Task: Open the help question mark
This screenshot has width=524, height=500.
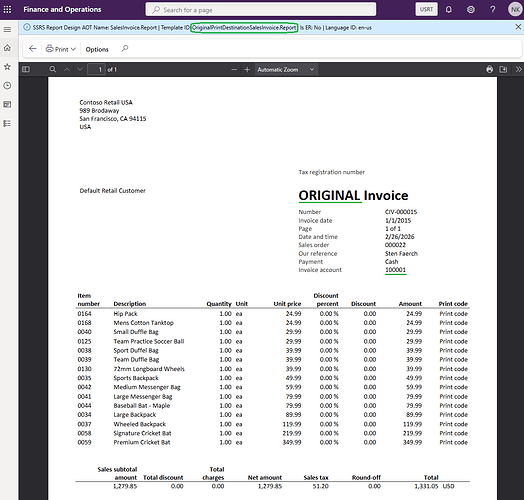Action: click(493, 9)
